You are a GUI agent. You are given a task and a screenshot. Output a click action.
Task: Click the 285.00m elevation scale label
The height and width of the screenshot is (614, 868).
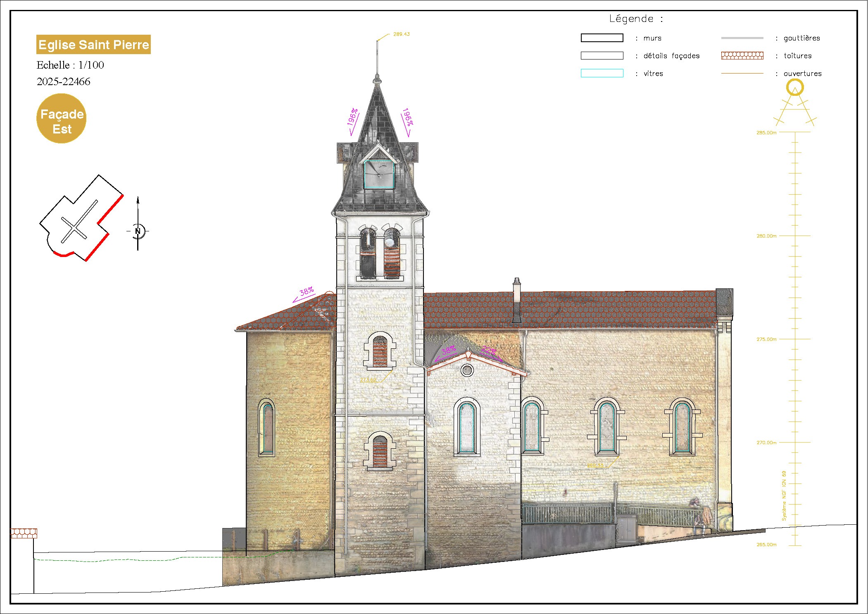click(766, 133)
